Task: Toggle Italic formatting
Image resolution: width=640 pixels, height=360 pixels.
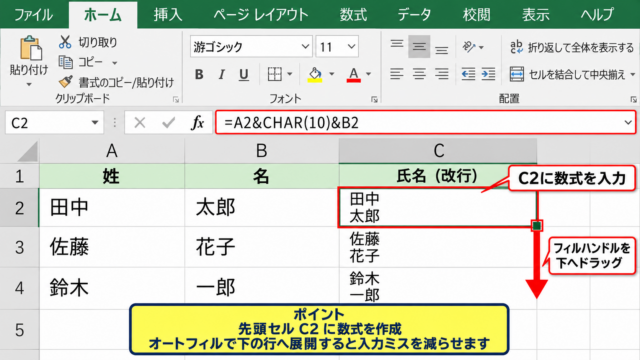Action: (222, 74)
